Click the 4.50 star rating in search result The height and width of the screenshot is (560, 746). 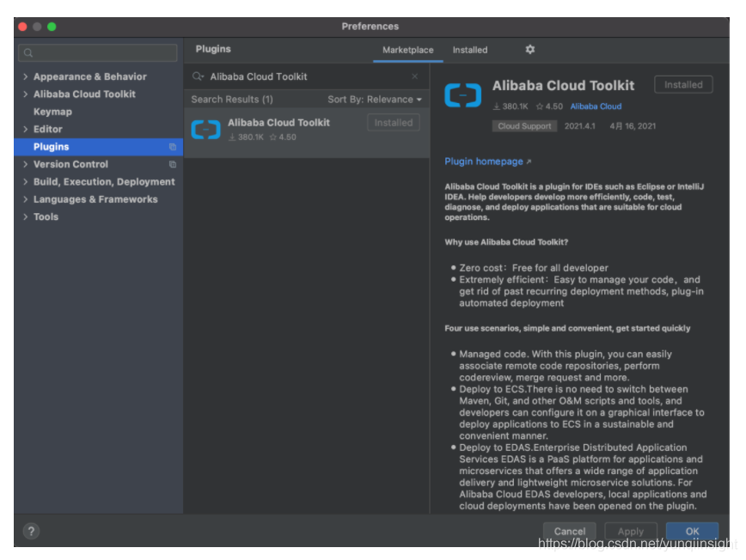click(283, 137)
